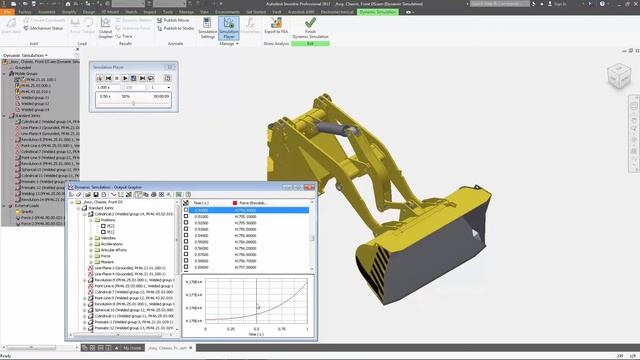Click rewind to start in Simulation Player
The width and height of the screenshot is (640, 360).
pyautogui.click(x=108, y=78)
